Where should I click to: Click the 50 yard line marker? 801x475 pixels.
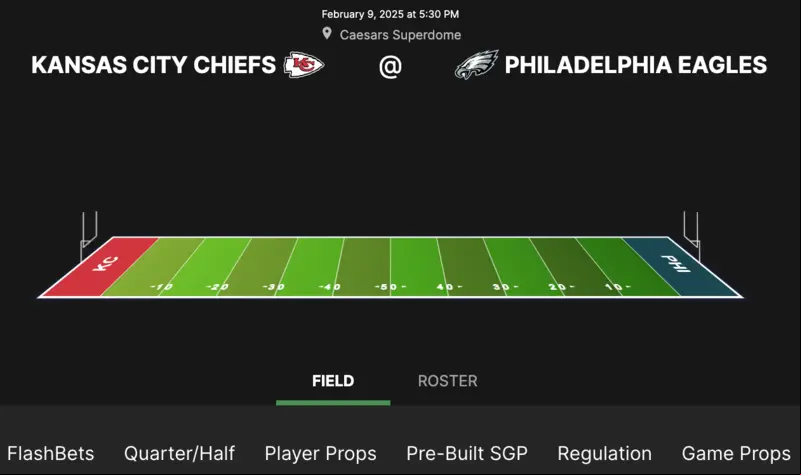click(390, 287)
